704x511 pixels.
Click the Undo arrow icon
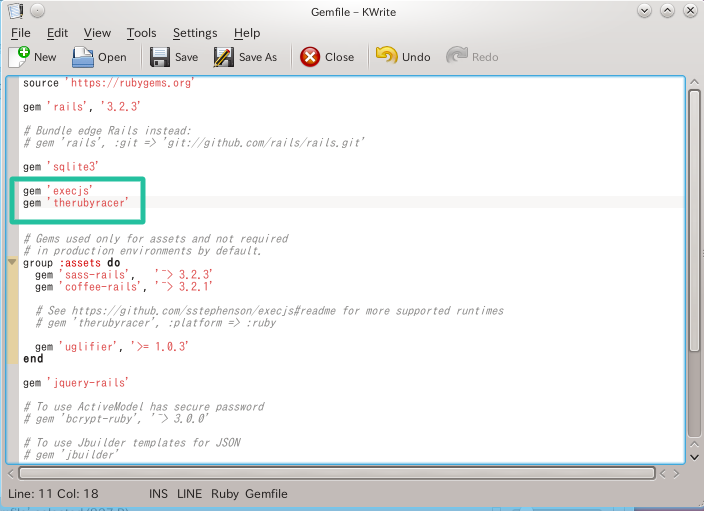(x=387, y=57)
